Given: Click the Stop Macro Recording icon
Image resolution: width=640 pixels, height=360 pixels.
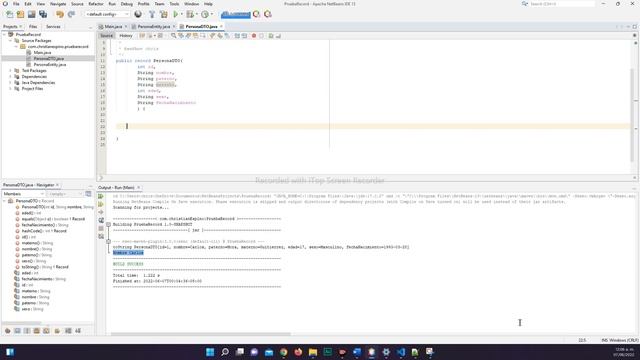Looking at the screenshot, I should click(x=262, y=36).
